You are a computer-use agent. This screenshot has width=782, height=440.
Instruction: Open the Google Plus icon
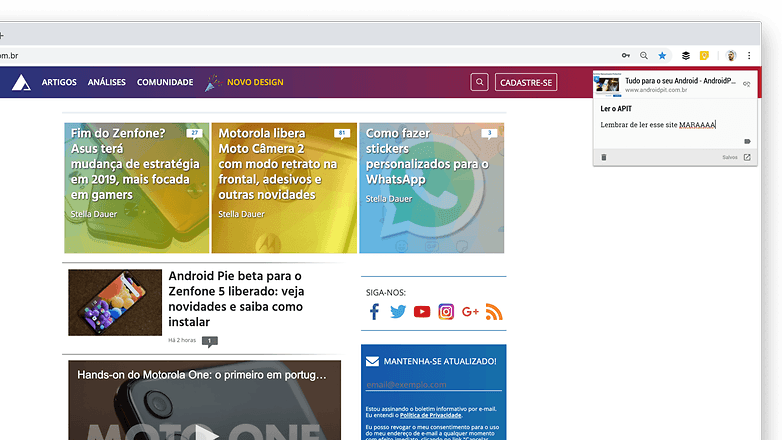coord(470,312)
